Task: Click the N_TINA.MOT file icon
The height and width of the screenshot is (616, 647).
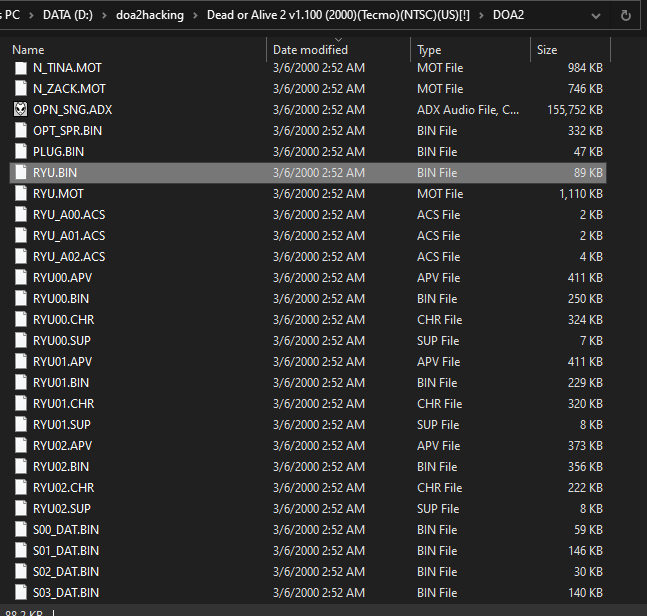Action: point(21,68)
